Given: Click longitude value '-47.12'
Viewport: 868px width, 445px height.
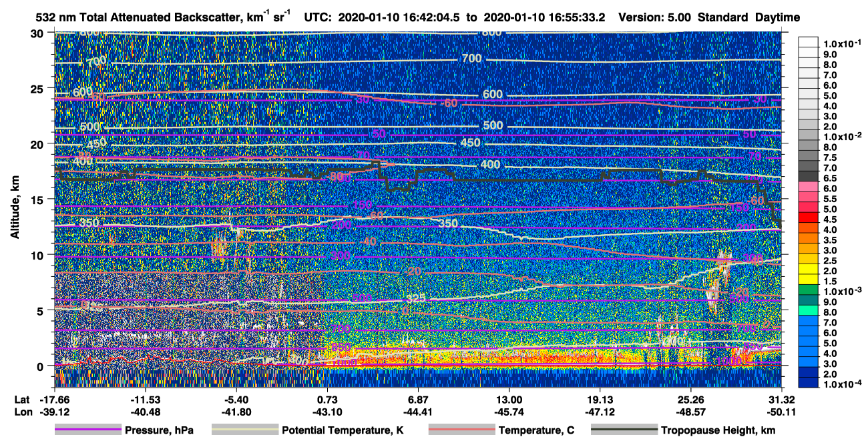Looking at the screenshot, I should click(x=600, y=412).
